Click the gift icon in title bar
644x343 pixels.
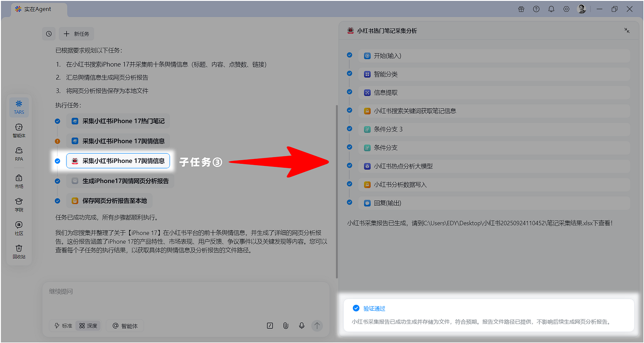[x=521, y=9]
